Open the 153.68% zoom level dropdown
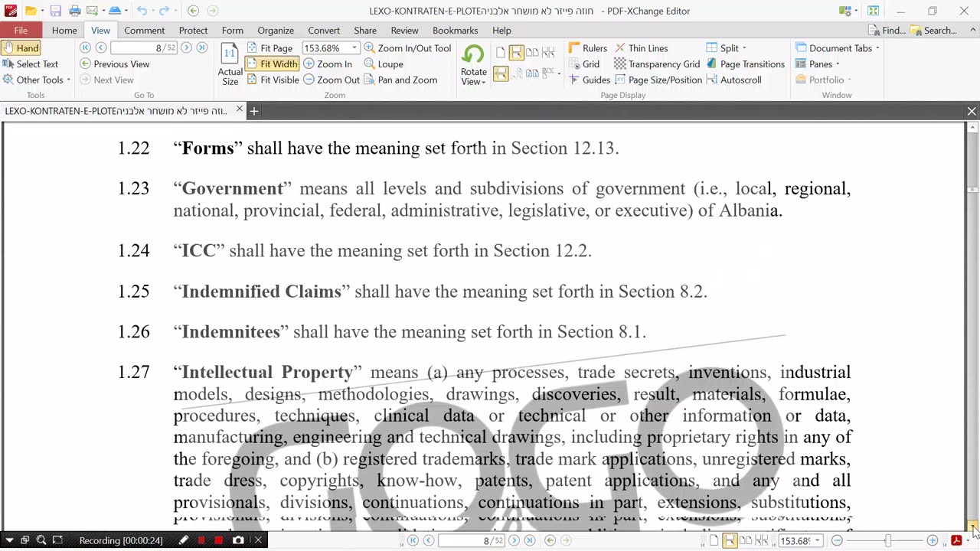The height and width of the screenshot is (551, 980). pyautogui.click(x=354, y=48)
